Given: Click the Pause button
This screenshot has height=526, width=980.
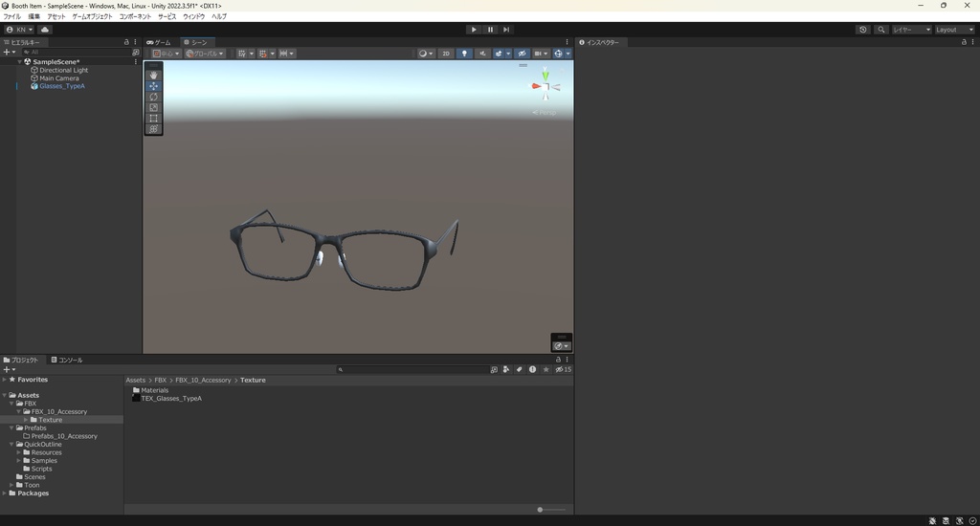Looking at the screenshot, I should coord(490,30).
